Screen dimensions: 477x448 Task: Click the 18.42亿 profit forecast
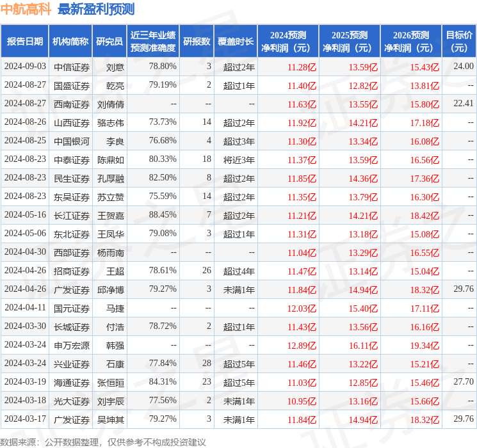click(424, 216)
